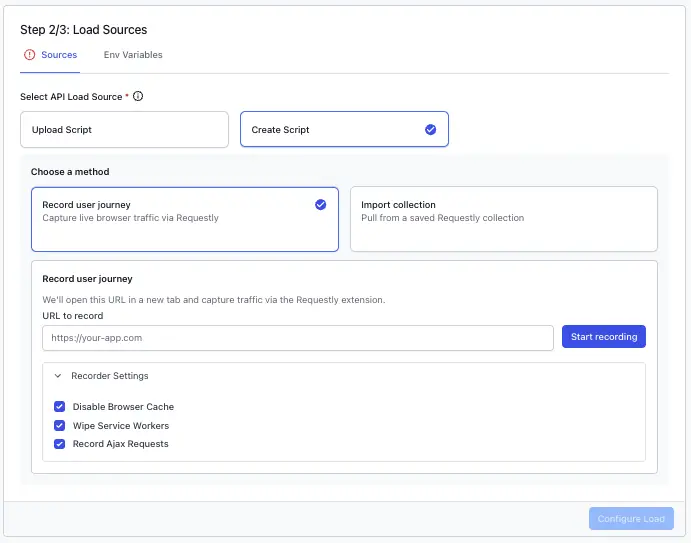Screen dimensions: 691x543
Task: Click the Capture live browser traffic via Requestly text
Action: coord(130,218)
